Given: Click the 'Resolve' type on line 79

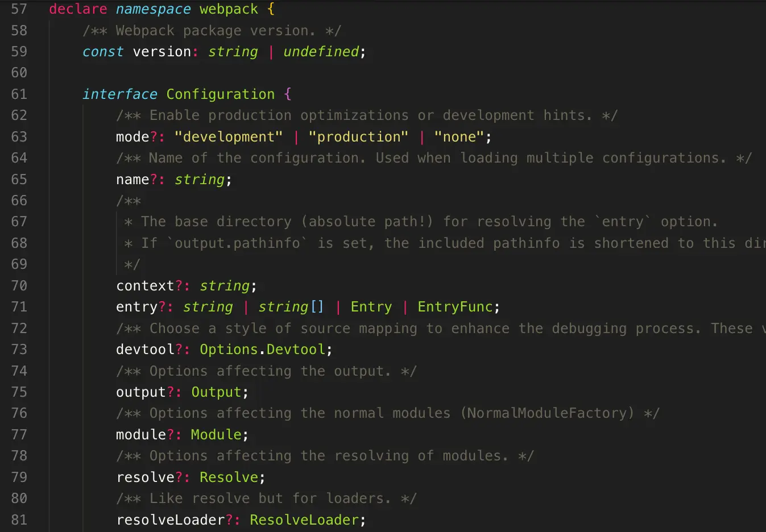Looking at the screenshot, I should click(229, 477).
